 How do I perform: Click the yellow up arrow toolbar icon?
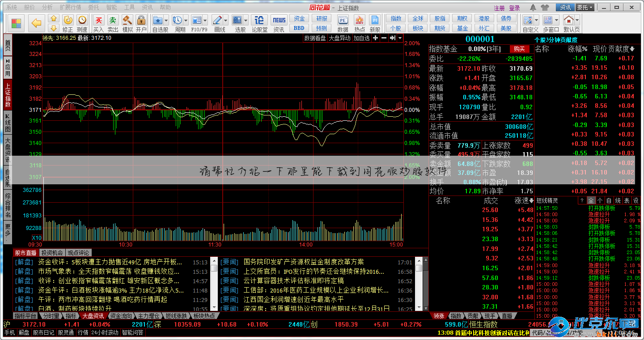[x=53, y=19]
